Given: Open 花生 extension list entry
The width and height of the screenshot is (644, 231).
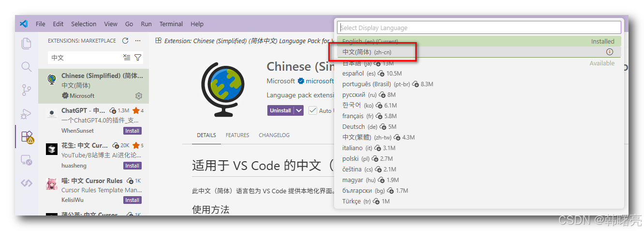Looking at the screenshot, I should (94, 155).
